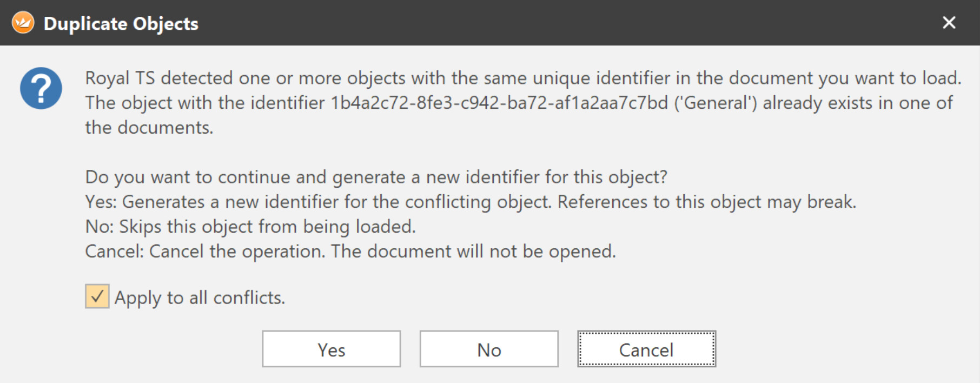Untick the Apply to all conflicts checkbox
This screenshot has width=980, height=383.
[x=97, y=296]
